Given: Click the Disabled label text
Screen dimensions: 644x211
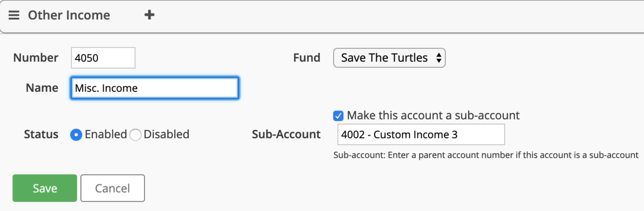Looking at the screenshot, I should click(166, 134).
